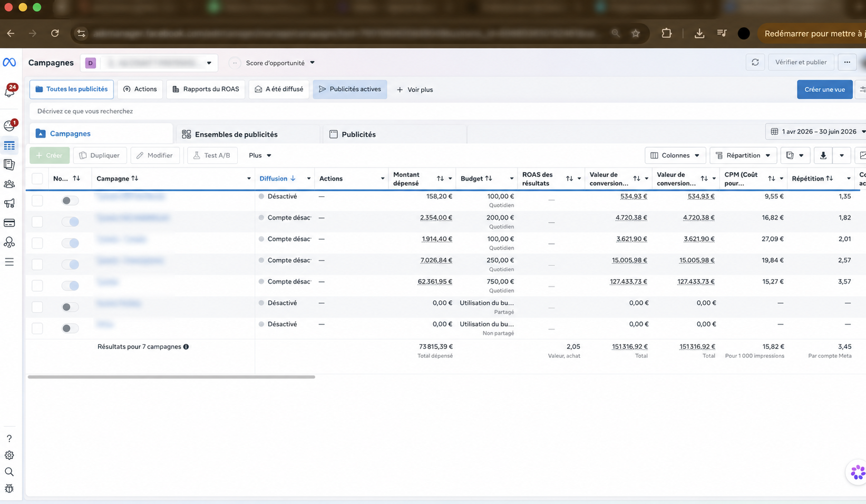The image size is (866, 504).
Task: Refresh the campaigns data
Action: pos(755,62)
